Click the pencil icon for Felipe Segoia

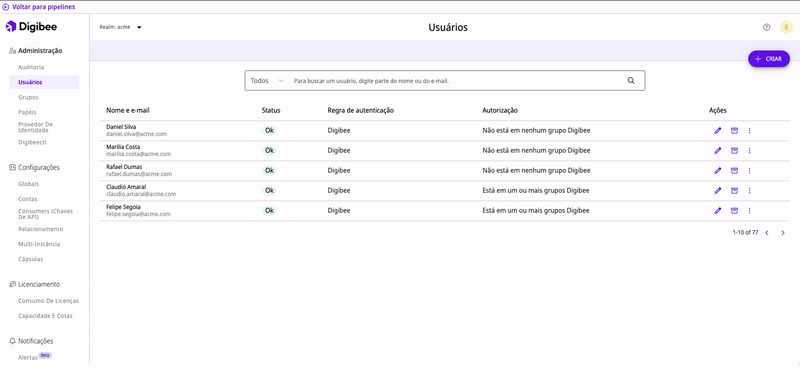718,210
